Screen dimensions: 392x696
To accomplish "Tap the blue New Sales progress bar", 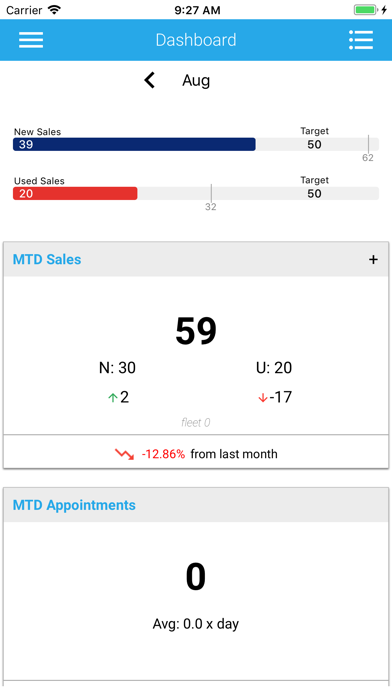I will [x=134, y=144].
